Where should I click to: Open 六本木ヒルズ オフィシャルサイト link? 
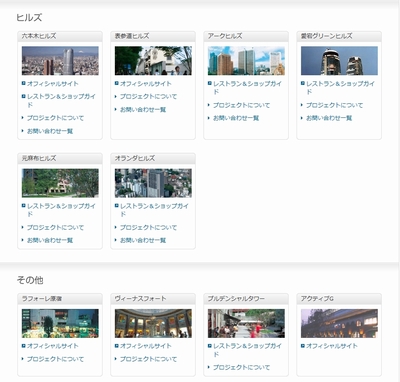53,84
